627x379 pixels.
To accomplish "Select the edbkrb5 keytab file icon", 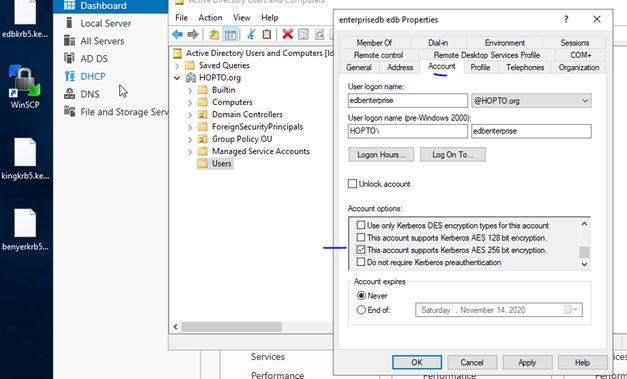I will [x=25, y=18].
